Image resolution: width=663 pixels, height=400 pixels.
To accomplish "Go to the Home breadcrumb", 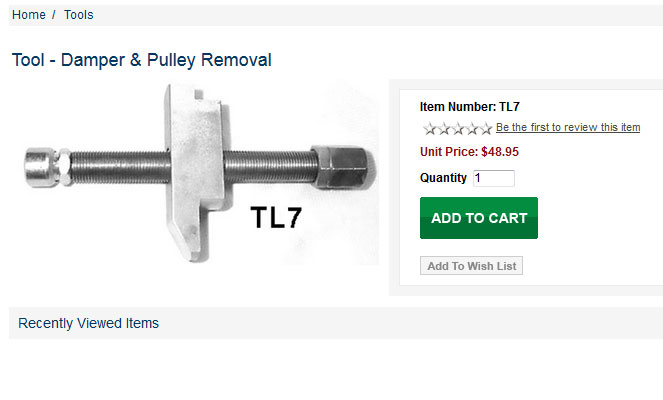I will [29, 15].
